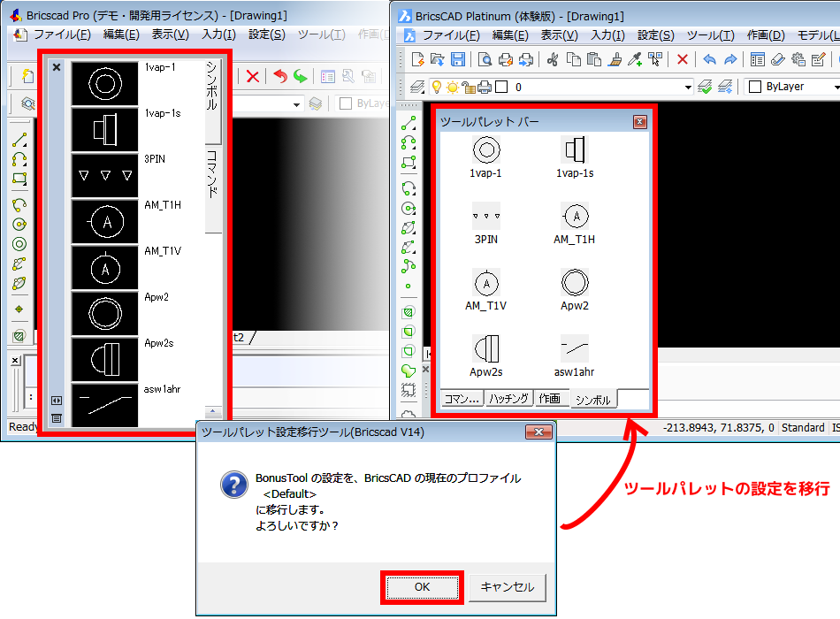Copy selection in BricsCAD Platinum toolbar
Image resolution: width=840 pixels, height=619 pixels.
click(573, 59)
